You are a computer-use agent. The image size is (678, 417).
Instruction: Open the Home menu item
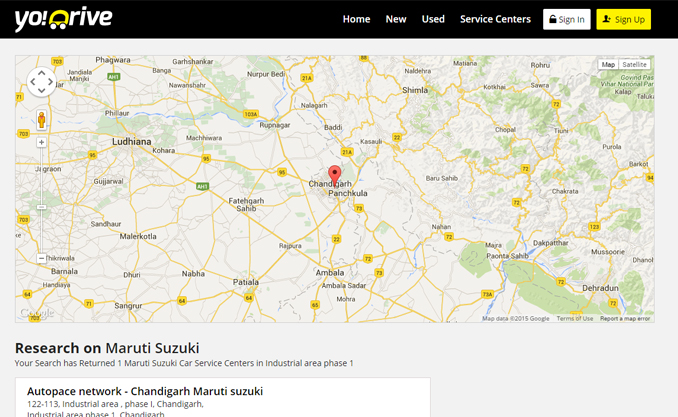tap(356, 19)
